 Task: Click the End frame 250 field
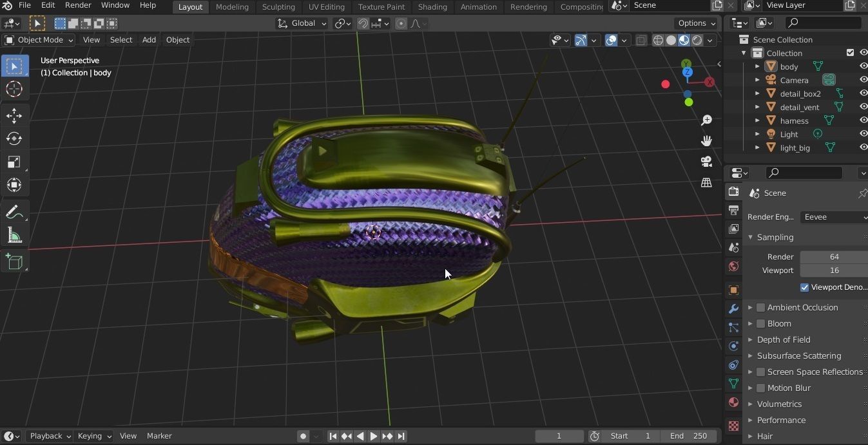(688, 436)
